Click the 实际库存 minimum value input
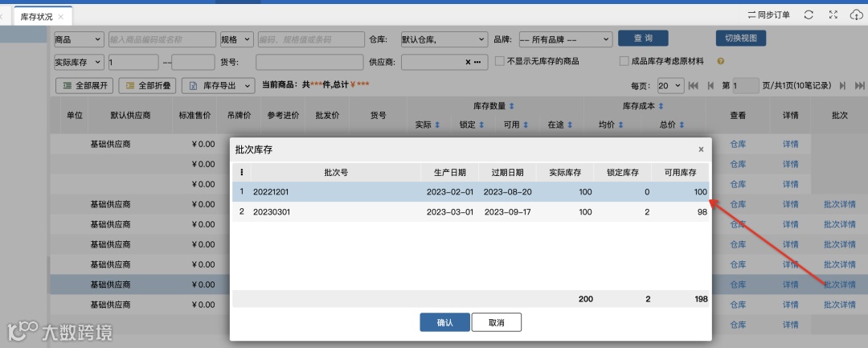868x348 pixels. click(133, 62)
